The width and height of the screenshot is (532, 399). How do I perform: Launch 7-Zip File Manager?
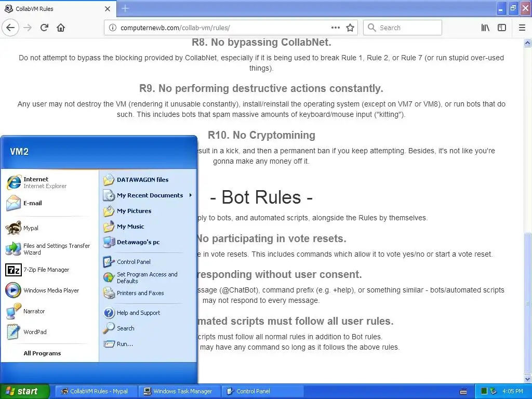coord(49,270)
